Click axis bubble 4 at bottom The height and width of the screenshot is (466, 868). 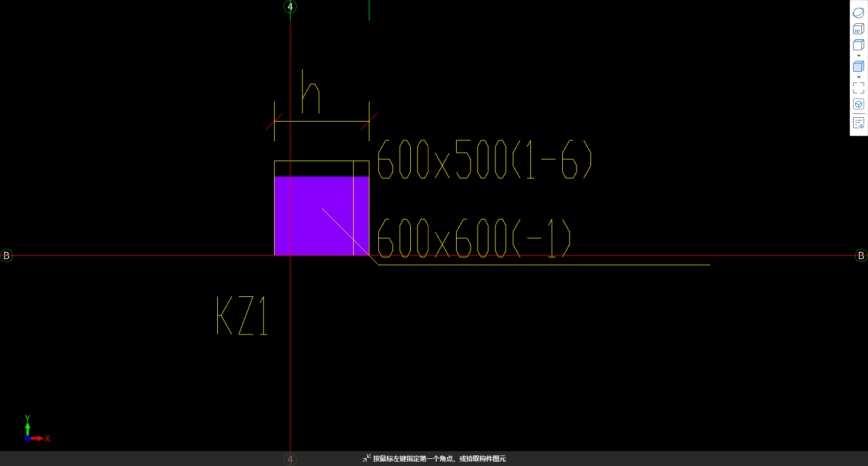290,459
